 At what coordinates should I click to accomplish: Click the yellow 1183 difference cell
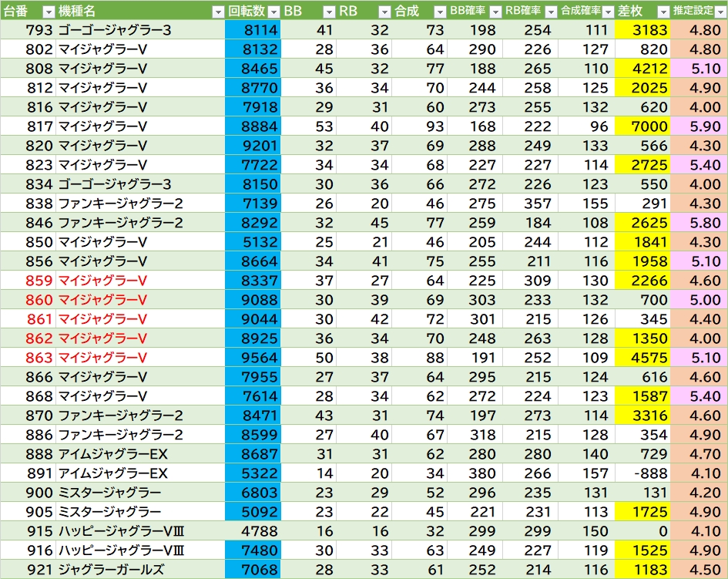coord(642,570)
